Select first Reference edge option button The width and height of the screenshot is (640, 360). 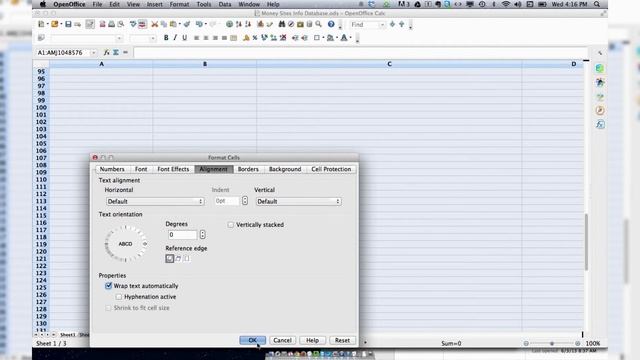coord(170,258)
